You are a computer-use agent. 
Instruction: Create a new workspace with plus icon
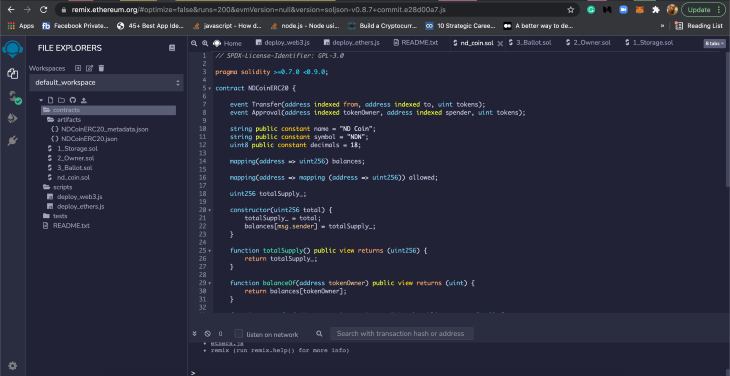(x=78, y=68)
